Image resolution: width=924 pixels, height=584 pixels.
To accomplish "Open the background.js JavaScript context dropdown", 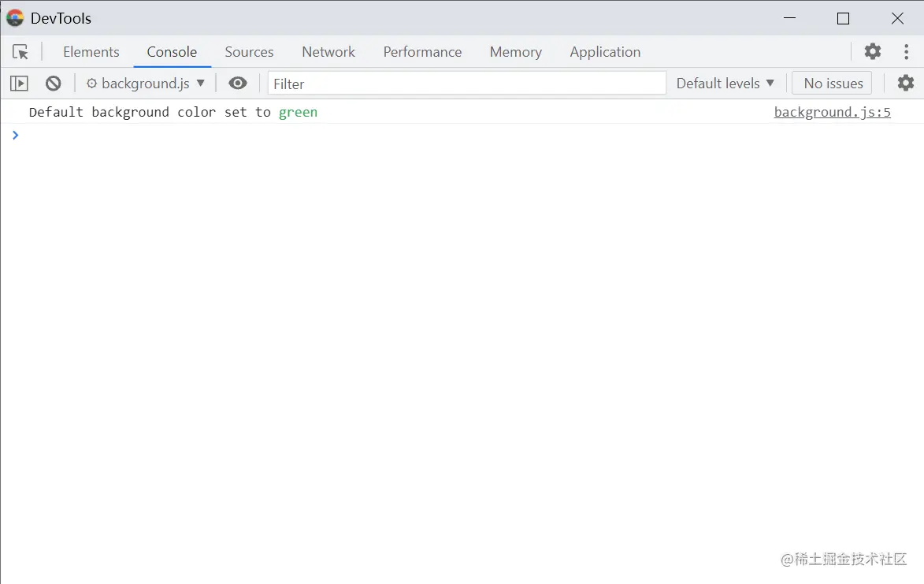I will coord(145,83).
